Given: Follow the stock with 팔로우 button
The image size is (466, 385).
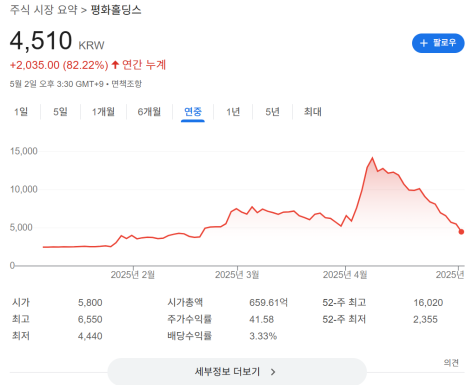Looking at the screenshot, I should pyautogui.click(x=438, y=43).
